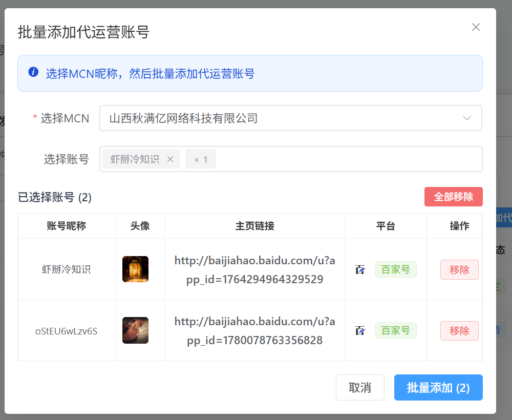Image resolution: width=512 pixels, height=420 pixels.
Task: Click the empty area of the 选择账号 field
Action: pos(348,159)
